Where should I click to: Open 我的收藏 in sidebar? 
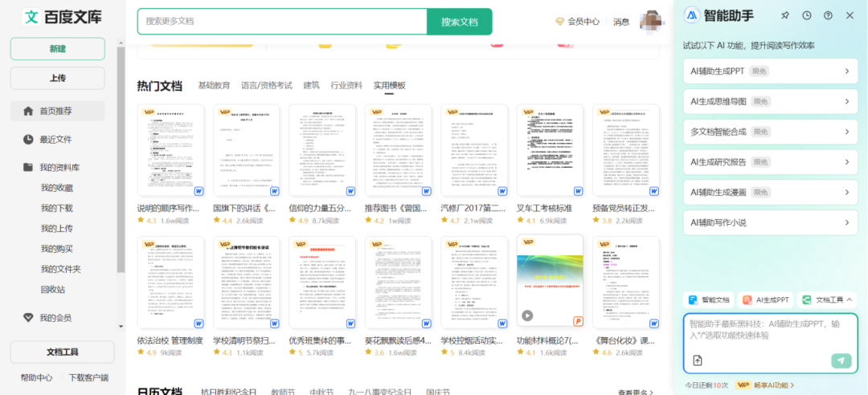click(56, 188)
